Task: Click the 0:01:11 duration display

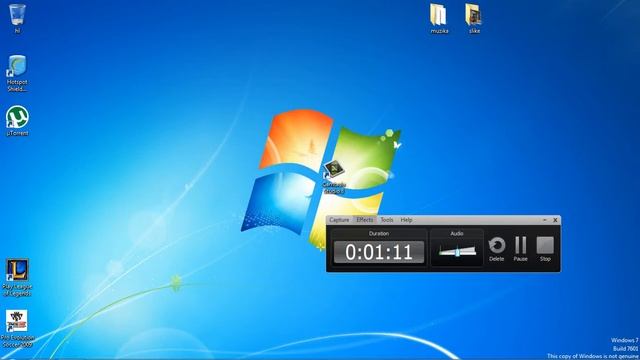Action: click(379, 252)
